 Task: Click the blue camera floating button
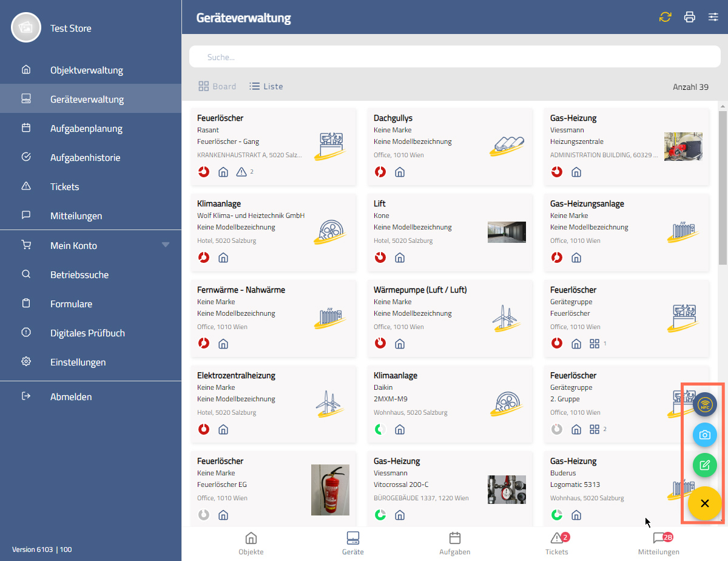705,435
